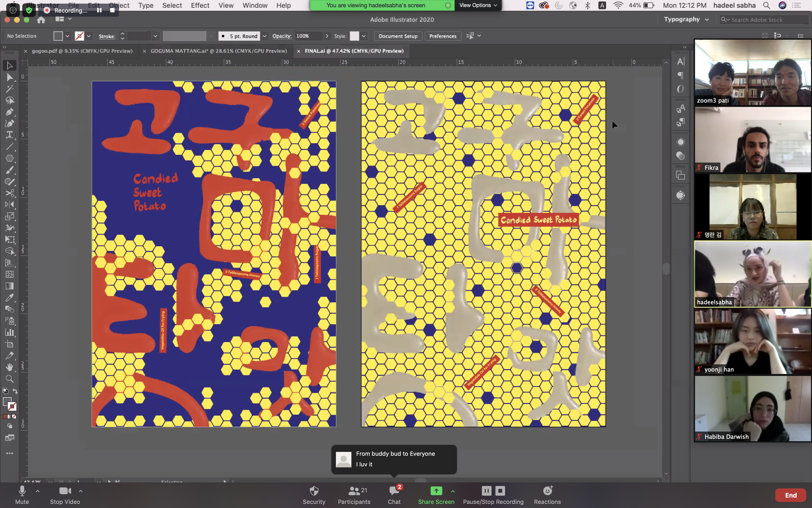Open Fill color dropdown
Image resolution: width=812 pixels, height=508 pixels.
click(x=67, y=36)
